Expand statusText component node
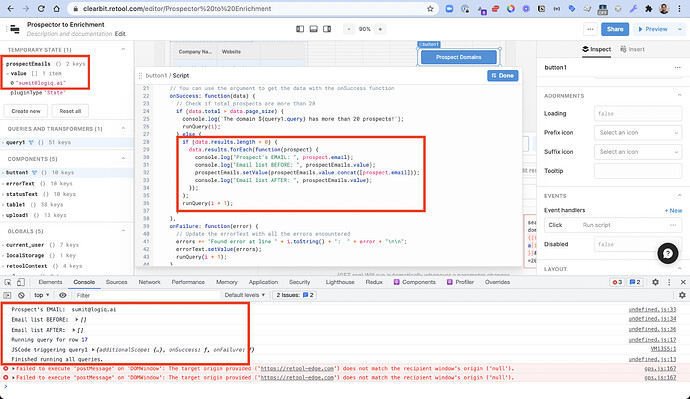 coord(3,194)
